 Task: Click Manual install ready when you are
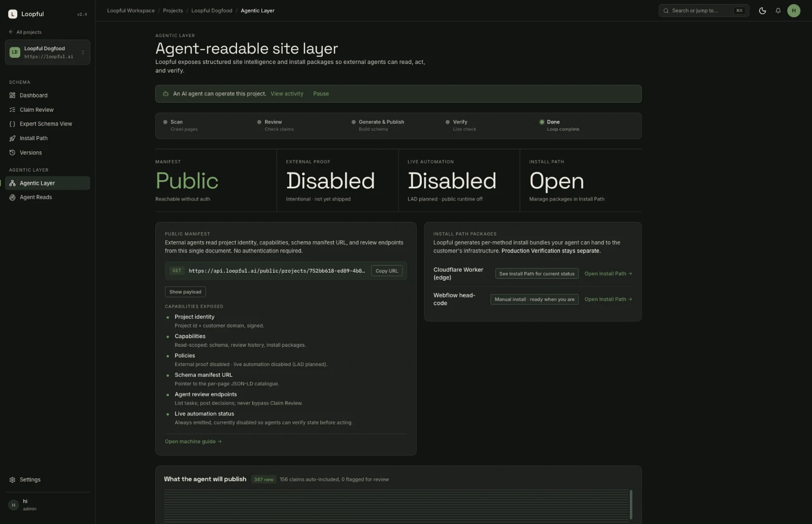tap(534, 300)
